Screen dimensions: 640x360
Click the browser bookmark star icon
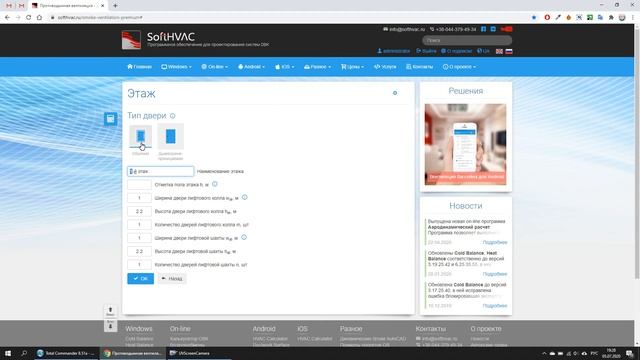534,18
